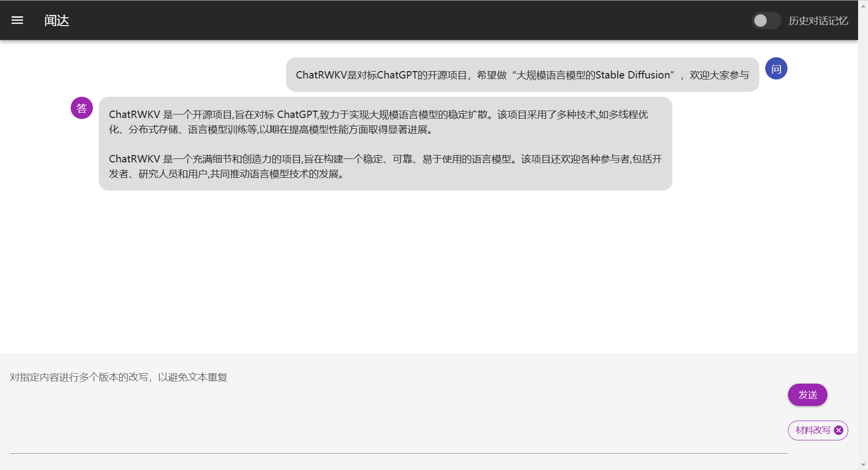Toggle the 历史对话记忆 switch
868x470 pixels.
coord(766,20)
